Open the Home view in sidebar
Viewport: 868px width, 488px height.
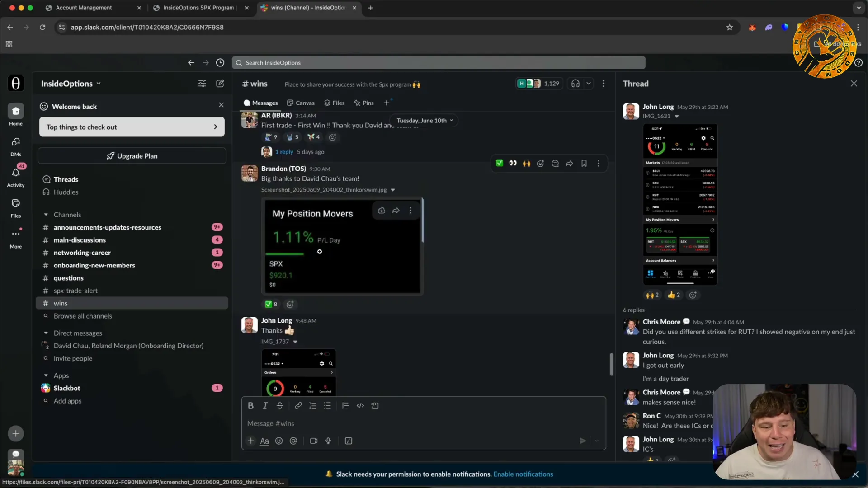tap(15, 115)
